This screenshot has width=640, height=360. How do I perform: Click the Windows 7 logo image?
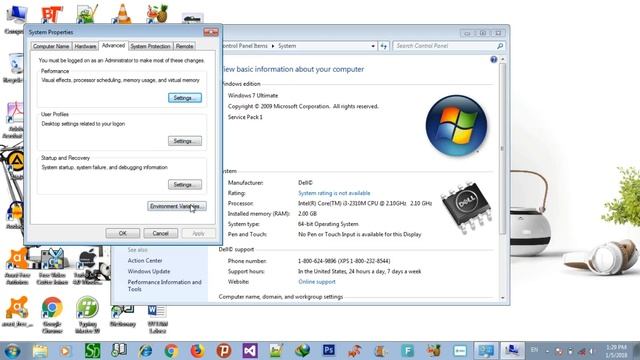point(456,125)
